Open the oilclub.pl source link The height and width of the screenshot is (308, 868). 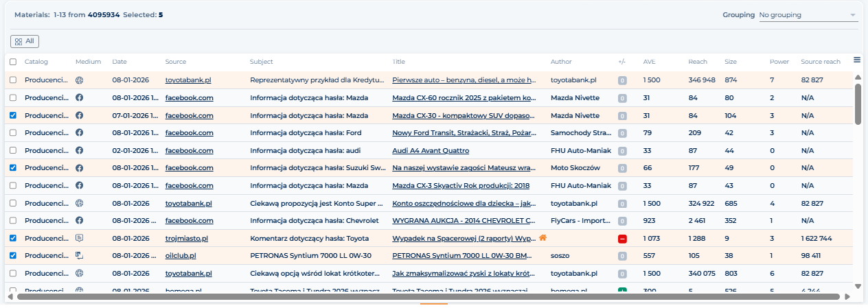click(181, 256)
